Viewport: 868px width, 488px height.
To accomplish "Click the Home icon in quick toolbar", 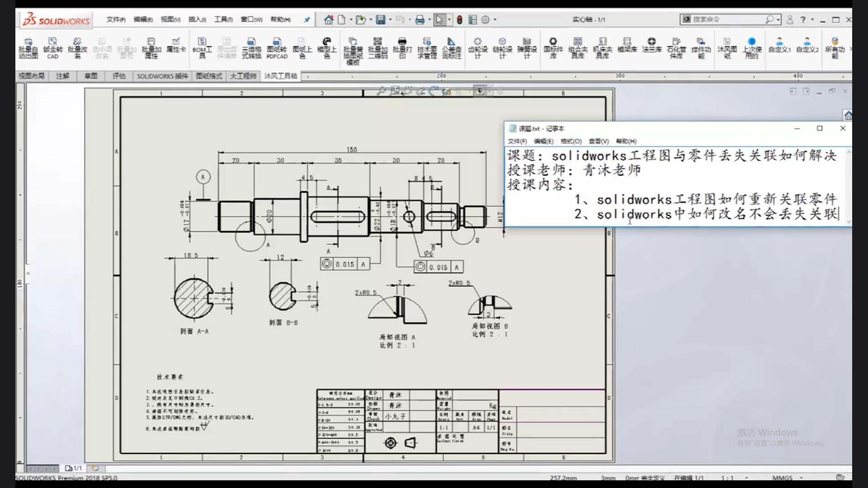I will pos(329,19).
